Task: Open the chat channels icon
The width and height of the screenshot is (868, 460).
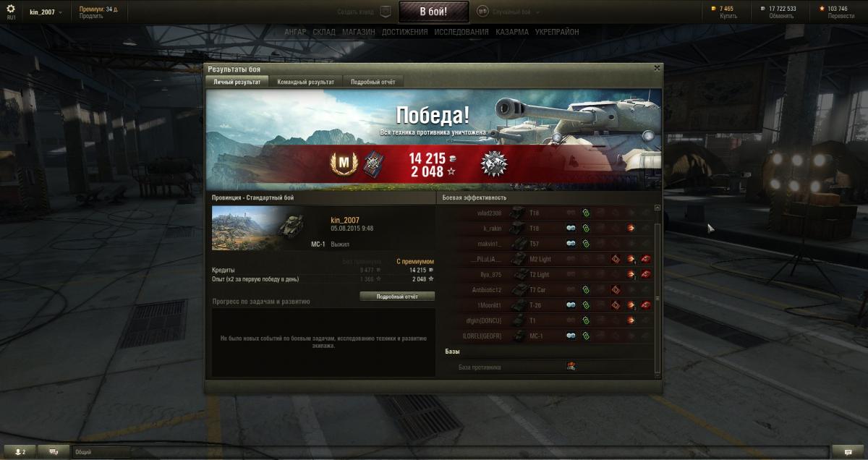Action: [x=54, y=451]
